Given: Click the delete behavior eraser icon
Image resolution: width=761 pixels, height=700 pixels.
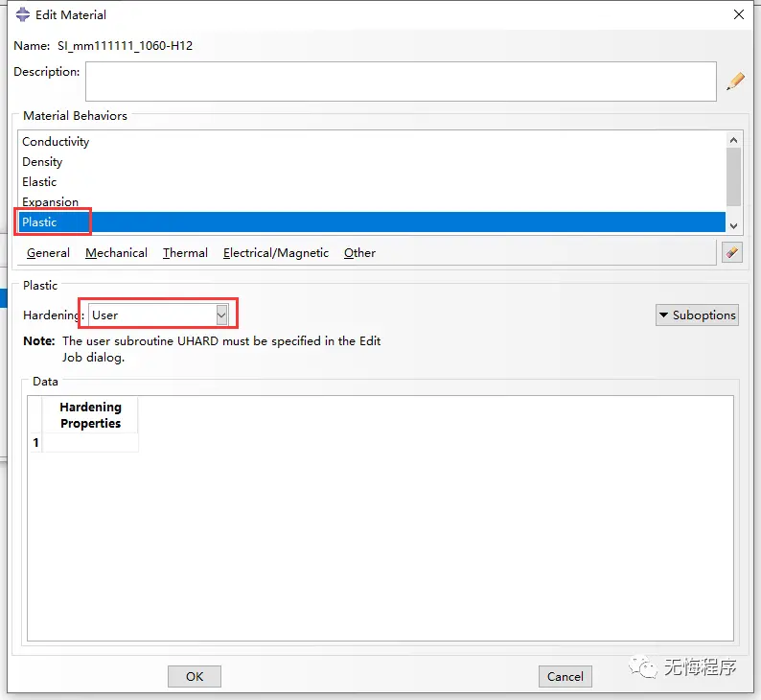Looking at the screenshot, I should [x=732, y=252].
